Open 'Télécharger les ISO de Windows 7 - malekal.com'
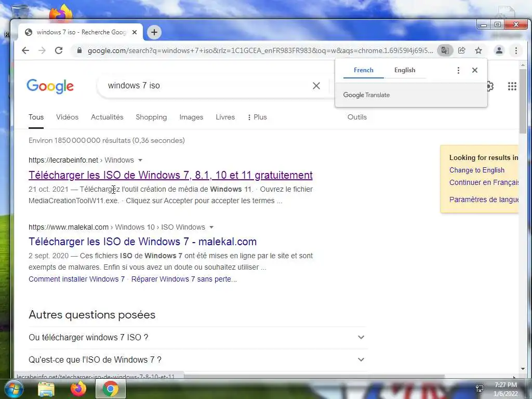532x399 pixels. click(142, 242)
